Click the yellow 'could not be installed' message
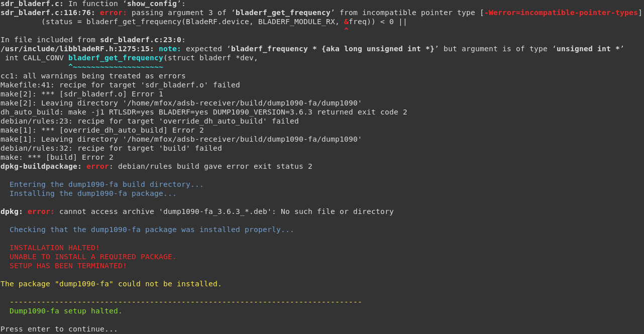The width and height of the screenshot is (644, 334). coord(111,284)
